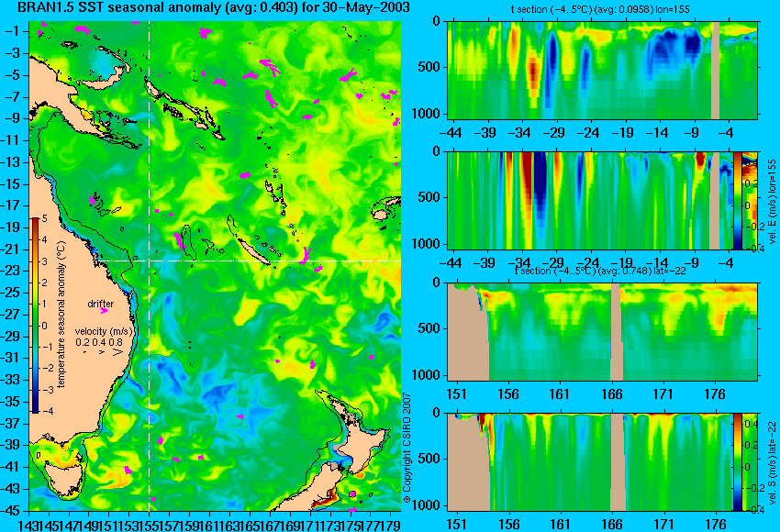This screenshot has width=780, height=532.
Task: Open the eastward velocity section plot
Action: 589,200
